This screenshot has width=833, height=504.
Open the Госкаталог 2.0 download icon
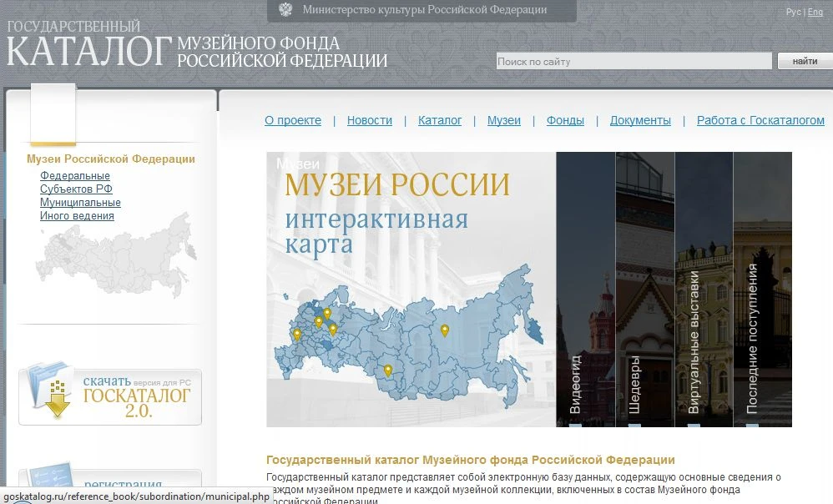point(50,391)
